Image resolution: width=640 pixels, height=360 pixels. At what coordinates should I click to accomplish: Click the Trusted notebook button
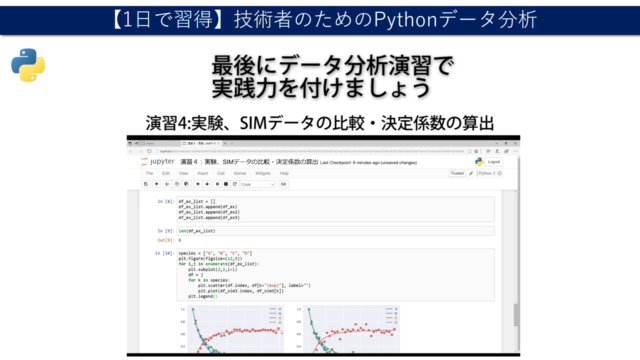pyautogui.click(x=457, y=173)
